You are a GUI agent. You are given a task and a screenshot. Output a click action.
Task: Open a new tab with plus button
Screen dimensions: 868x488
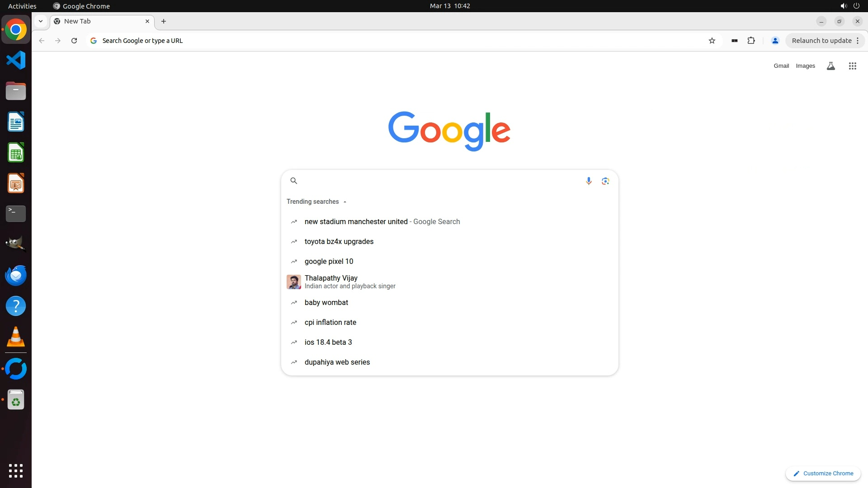tap(164, 21)
